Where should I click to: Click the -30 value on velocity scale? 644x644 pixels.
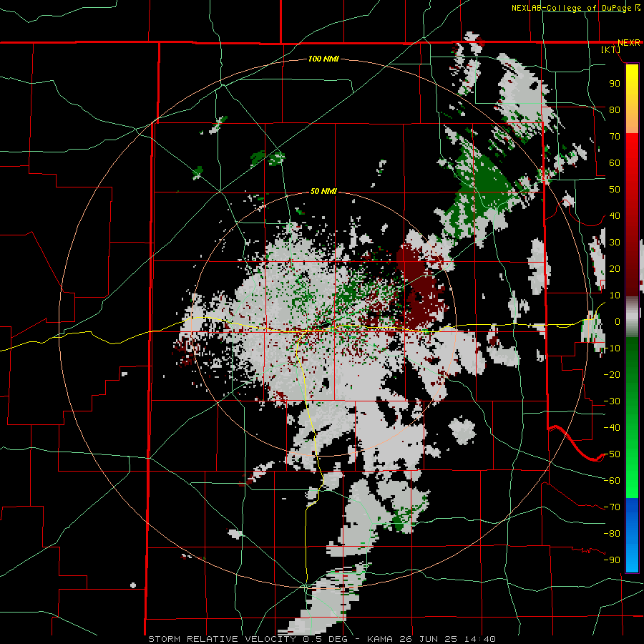click(612, 401)
